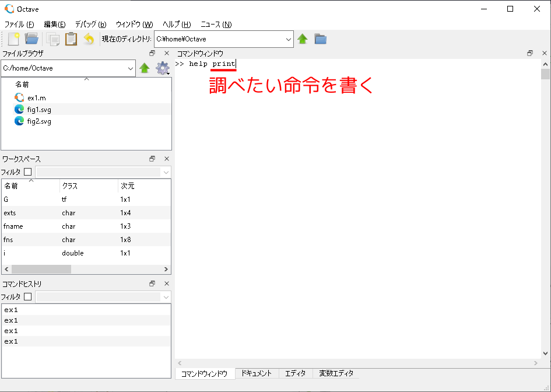This screenshot has width=551, height=392.
Task: Click file browser parent directory green arrow
Action: pos(145,68)
